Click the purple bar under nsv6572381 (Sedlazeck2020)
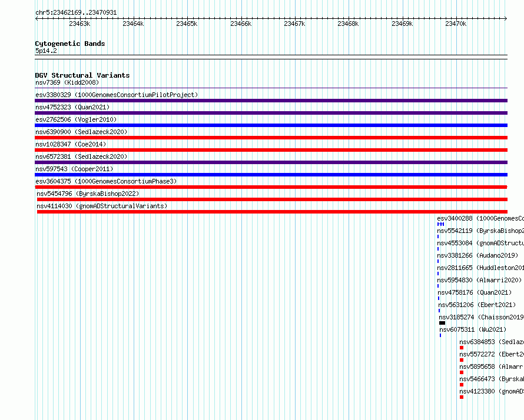 click(x=271, y=162)
